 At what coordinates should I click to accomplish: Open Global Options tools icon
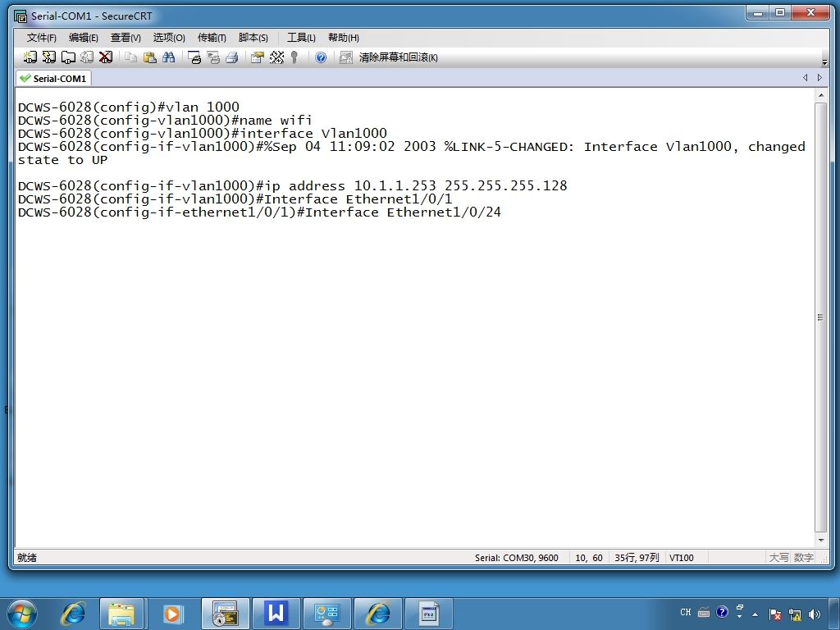(276, 57)
